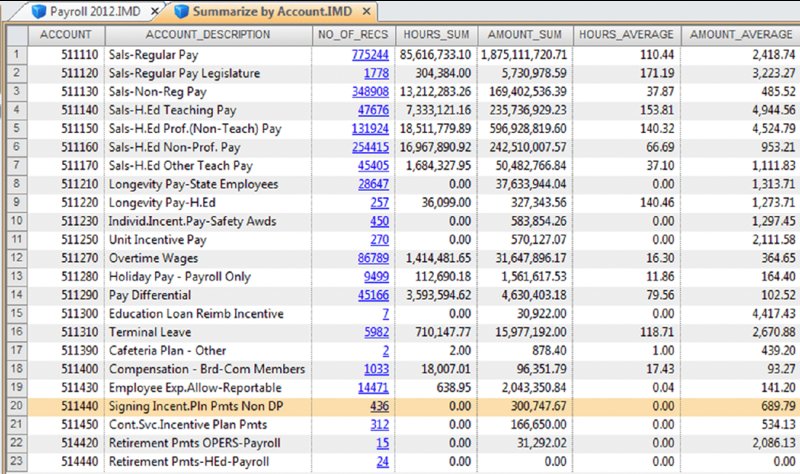Open the 775244 records link
Viewport: 800px width, 474px height.
point(370,55)
